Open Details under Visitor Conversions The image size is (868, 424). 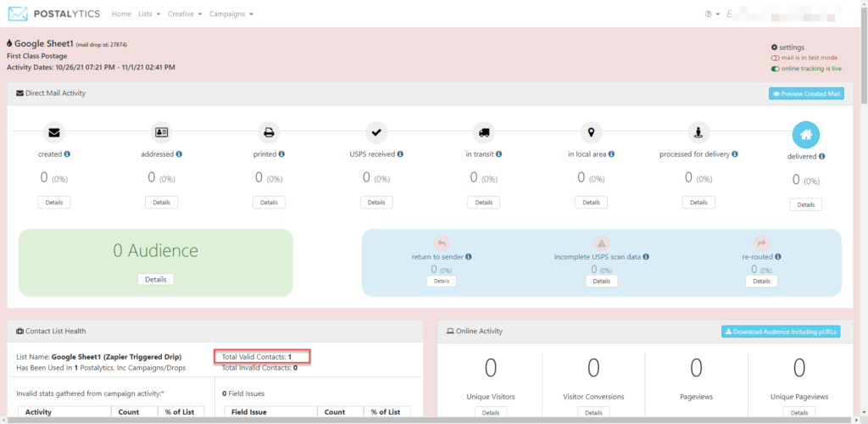(x=593, y=412)
